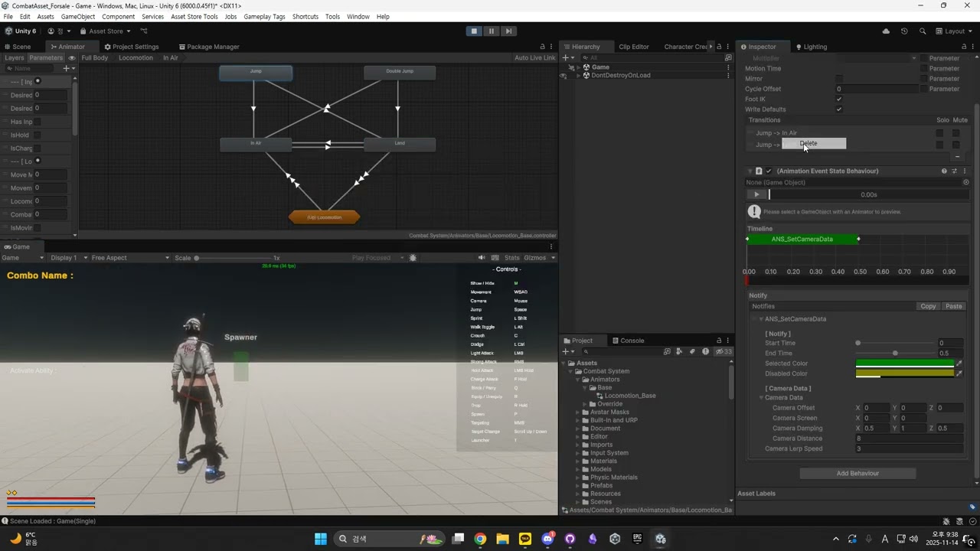Select the Double Jump state node
Viewport: 980px width, 551px height.
pos(400,73)
